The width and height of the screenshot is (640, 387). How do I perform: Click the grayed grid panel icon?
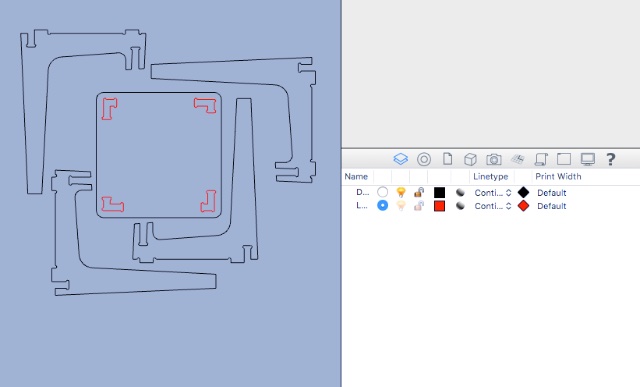pyautogui.click(x=517, y=159)
